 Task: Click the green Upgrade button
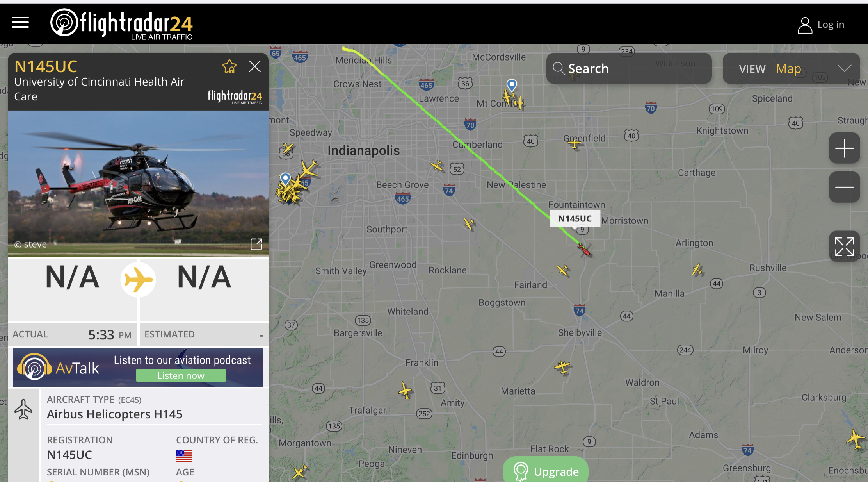(x=546, y=471)
